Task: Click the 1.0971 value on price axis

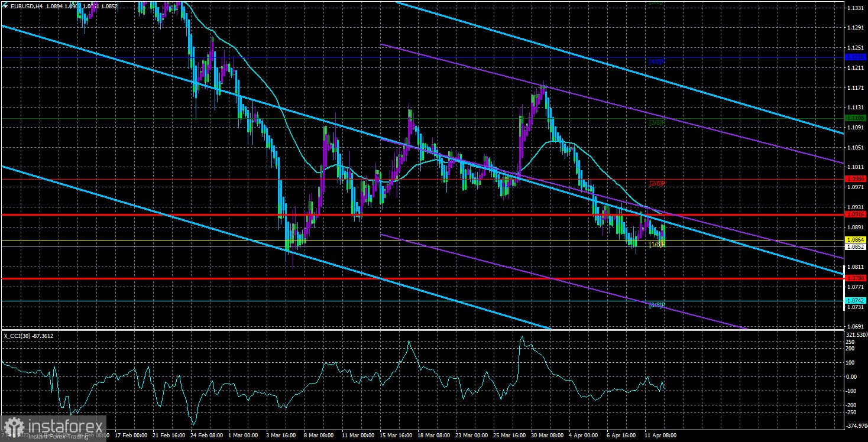Action: coord(856,187)
